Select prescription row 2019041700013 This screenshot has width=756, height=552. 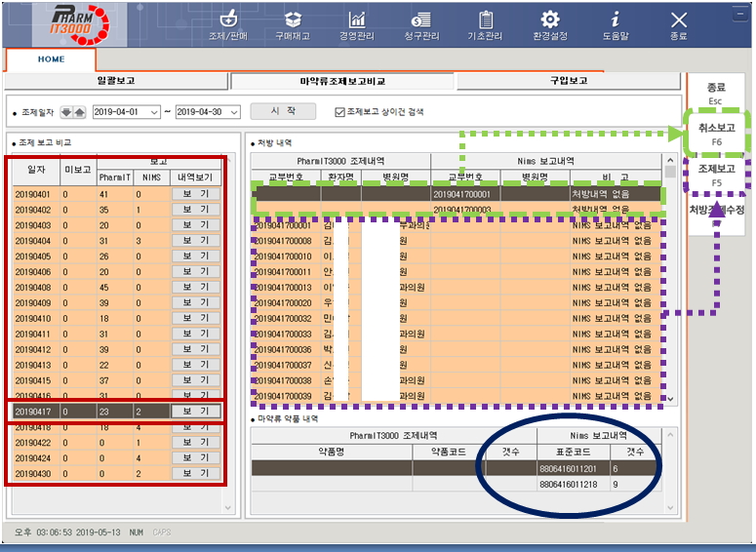tap(457, 288)
